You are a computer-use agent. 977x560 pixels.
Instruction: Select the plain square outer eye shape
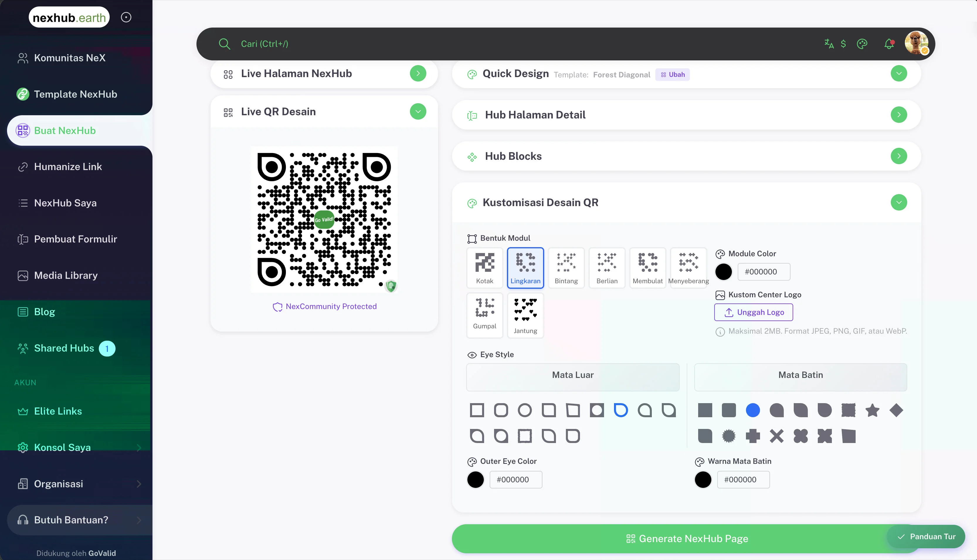tap(477, 410)
